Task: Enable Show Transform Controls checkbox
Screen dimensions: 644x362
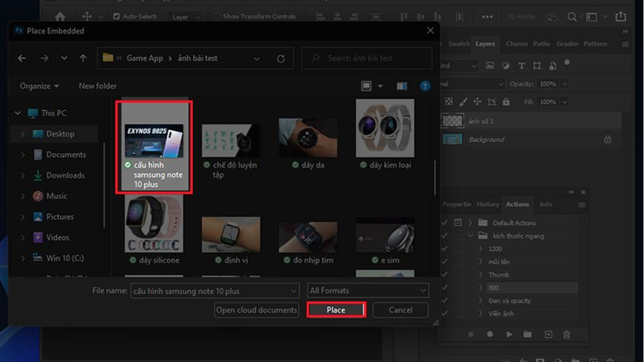Action: click(x=216, y=17)
